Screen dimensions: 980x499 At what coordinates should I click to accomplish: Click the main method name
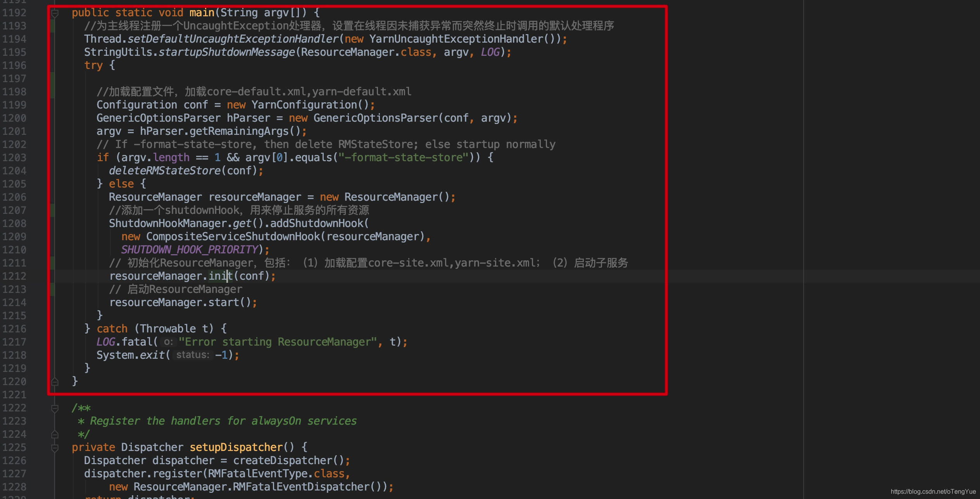pyautogui.click(x=202, y=13)
